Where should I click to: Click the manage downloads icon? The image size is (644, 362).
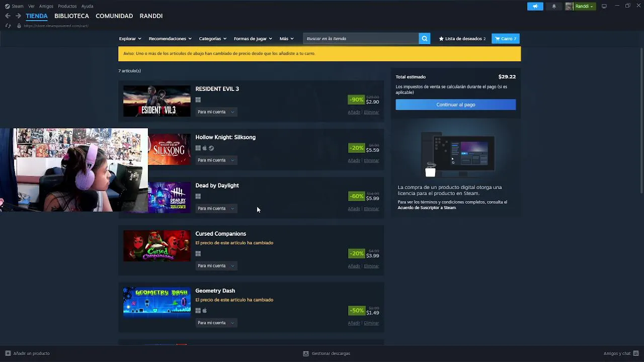pos(305,353)
